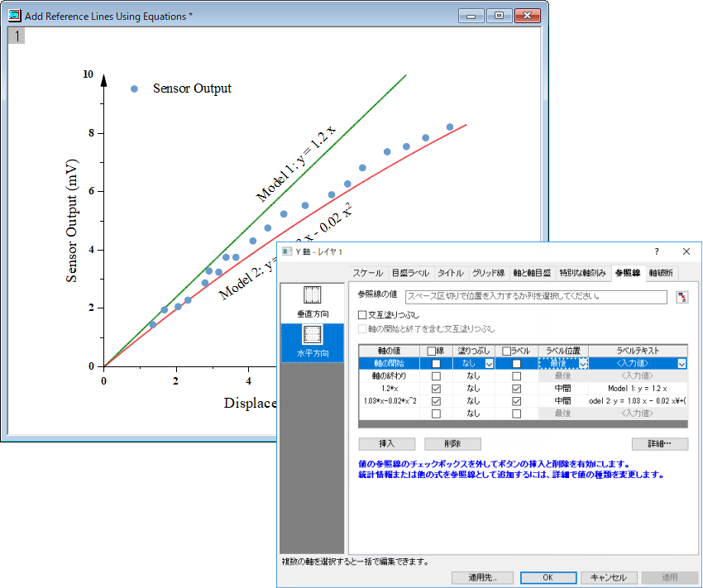Select the 参照線 tab
Screen dimensions: 703x588
[x=628, y=273]
